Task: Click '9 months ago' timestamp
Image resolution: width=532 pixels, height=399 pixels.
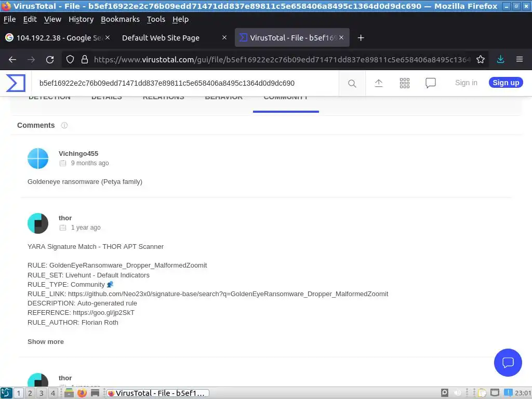Action: point(90,163)
